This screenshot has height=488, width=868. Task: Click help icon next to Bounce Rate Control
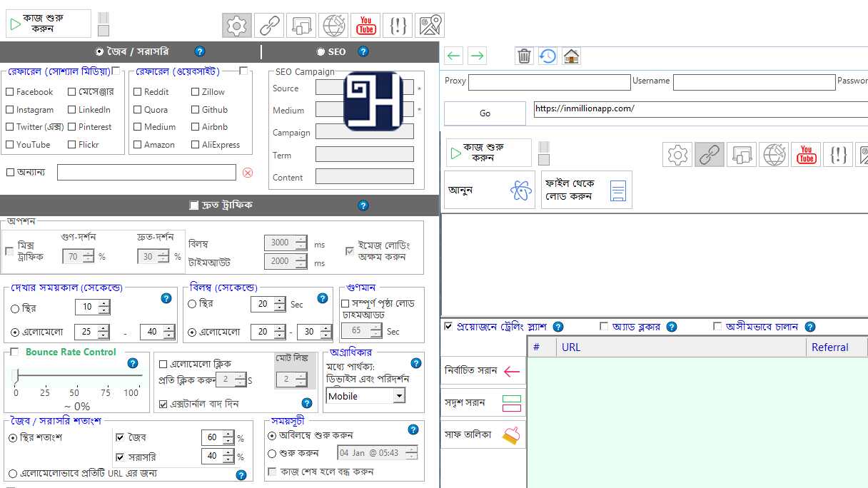click(132, 363)
